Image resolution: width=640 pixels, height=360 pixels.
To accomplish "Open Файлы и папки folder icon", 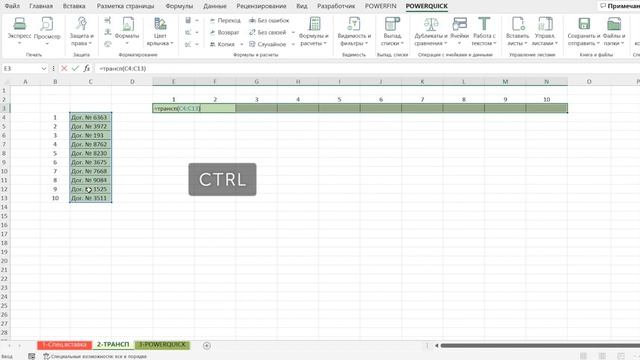I will click(x=613, y=24).
